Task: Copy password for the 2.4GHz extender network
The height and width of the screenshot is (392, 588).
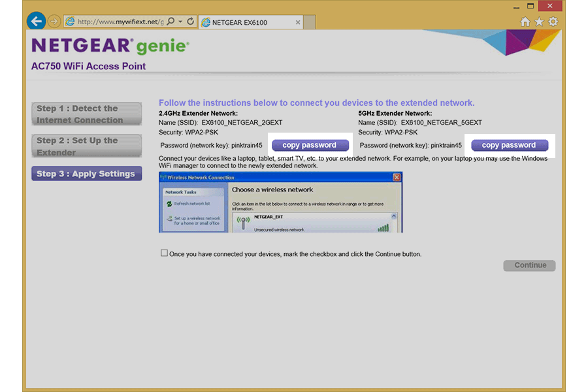Action: click(309, 145)
